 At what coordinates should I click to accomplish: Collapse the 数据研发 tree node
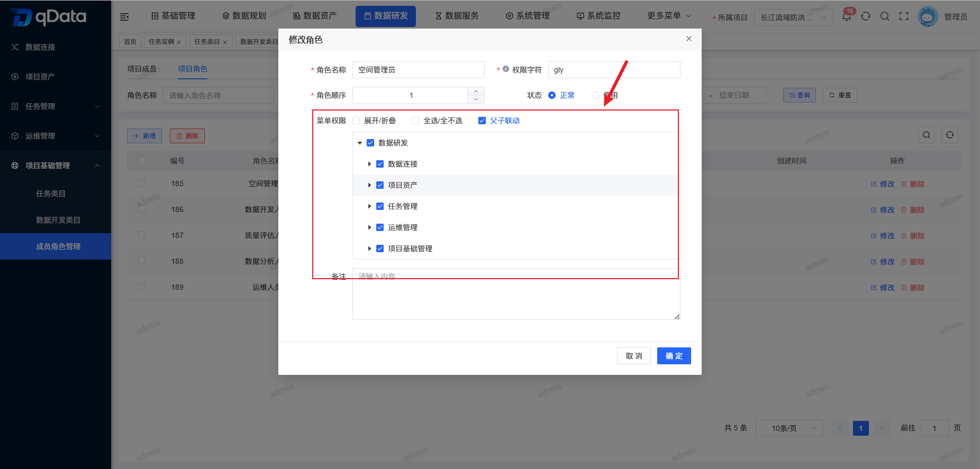360,143
